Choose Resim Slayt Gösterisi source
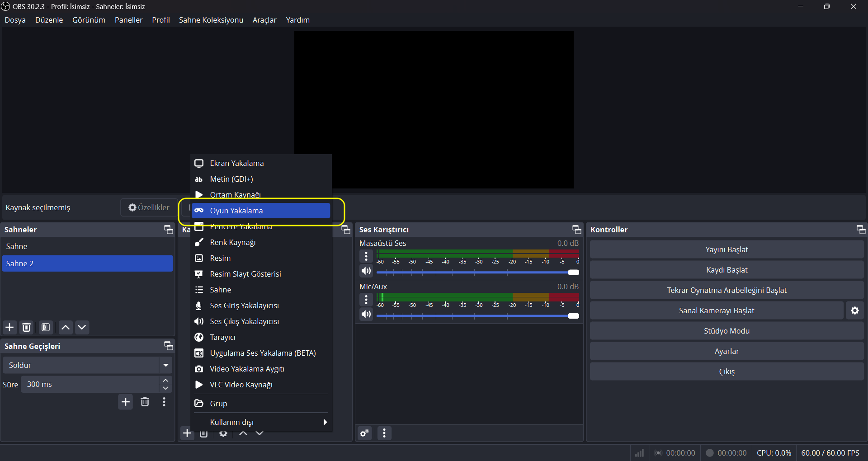The width and height of the screenshot is (868, 461). 261,274
